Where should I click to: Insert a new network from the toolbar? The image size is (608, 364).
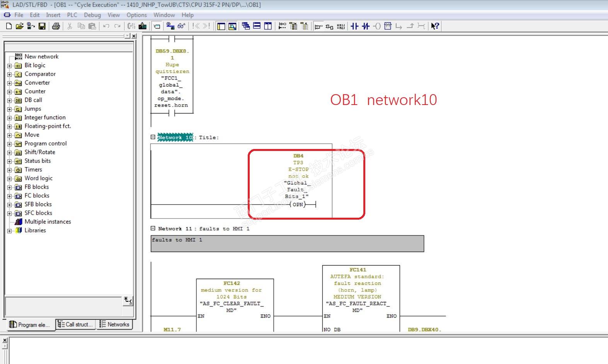(283, 26)
